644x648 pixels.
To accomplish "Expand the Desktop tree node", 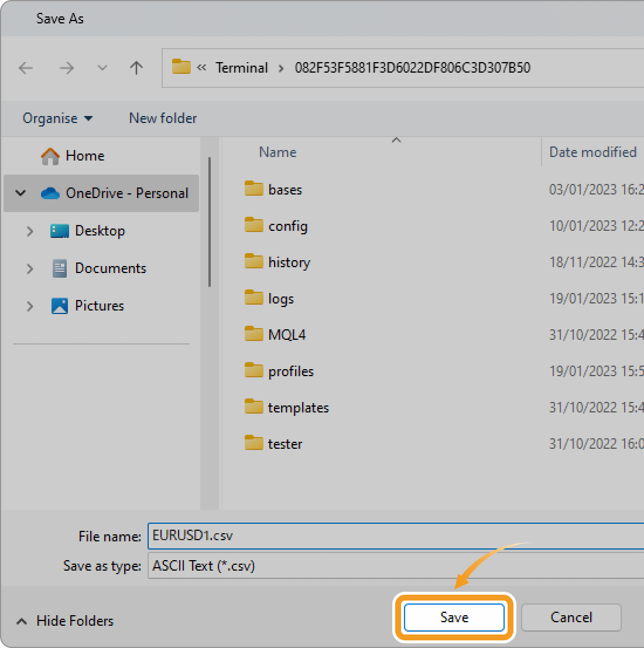I will [30, 231].
